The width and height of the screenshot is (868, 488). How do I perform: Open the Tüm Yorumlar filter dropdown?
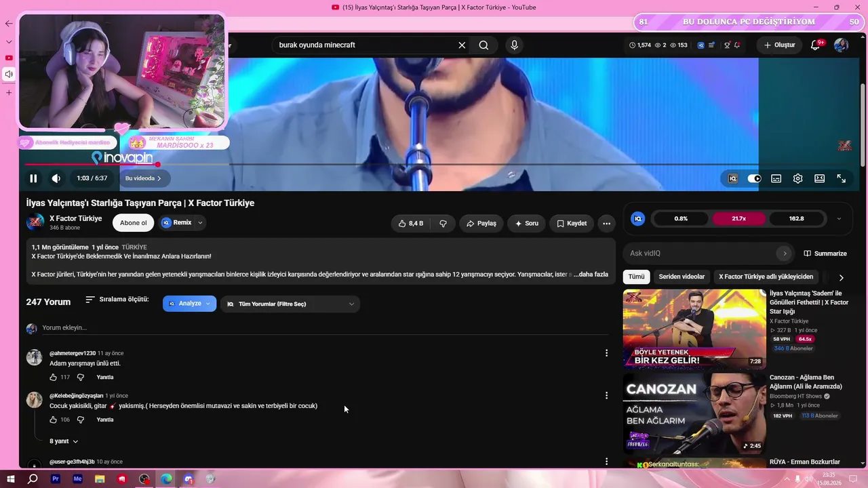click(x=290, y=304)
